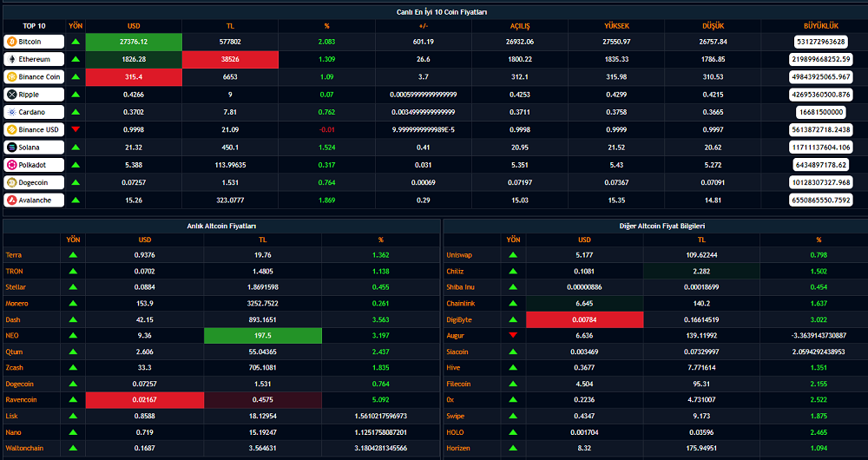
Task: Select the Ravencoin altcoin link
Action: point(21,399)
